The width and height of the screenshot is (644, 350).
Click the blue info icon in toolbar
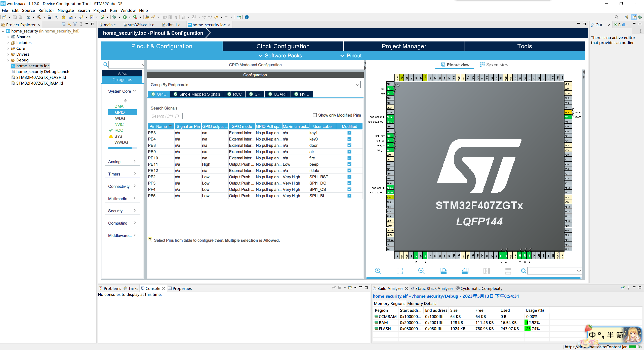pyautogui.click(x=247, y=17)
